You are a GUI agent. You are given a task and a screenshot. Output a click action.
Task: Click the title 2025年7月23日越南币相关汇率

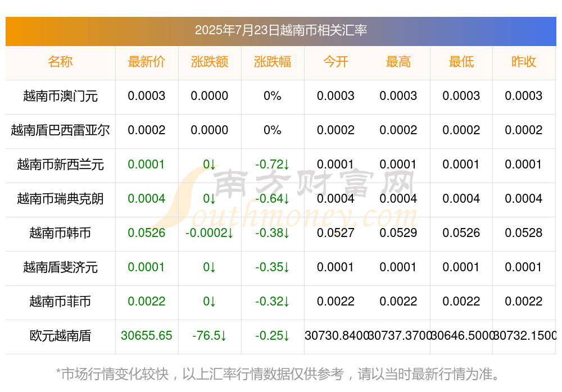(280, 30)
